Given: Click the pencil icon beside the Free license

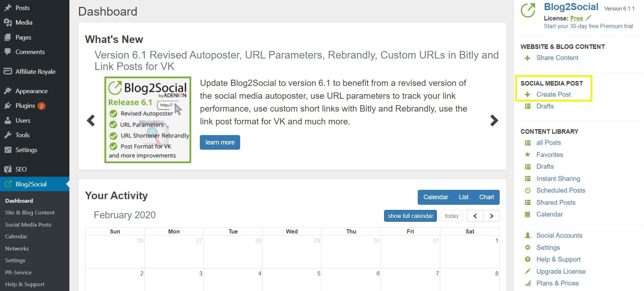Looking at the screenshot, I should 588,18.
